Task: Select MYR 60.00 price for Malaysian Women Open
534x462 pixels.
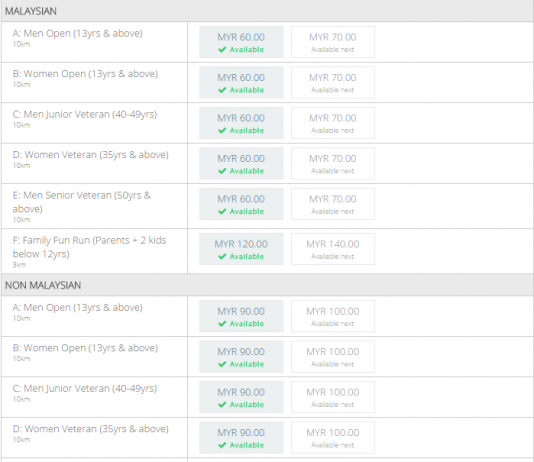Action: (241, 82)
